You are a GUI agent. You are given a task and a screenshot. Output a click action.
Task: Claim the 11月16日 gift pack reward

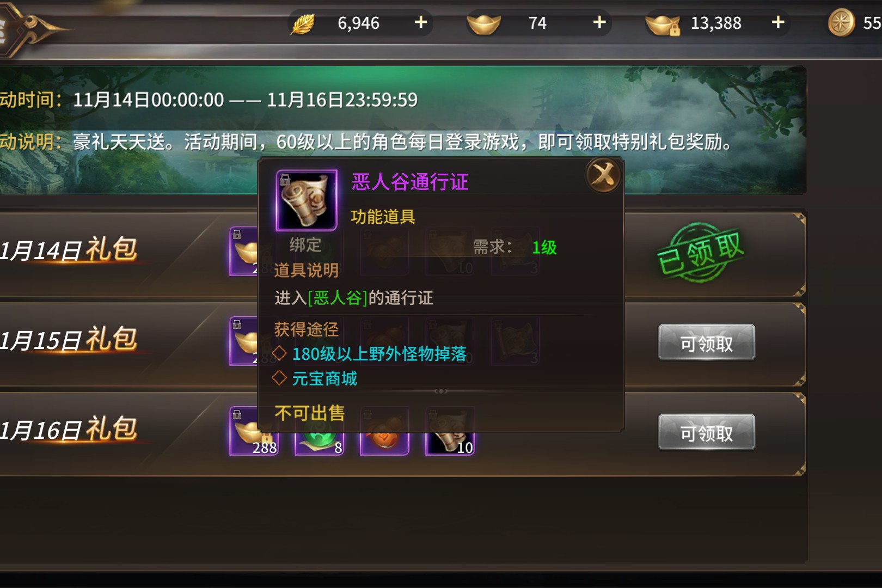click(707, 432)
